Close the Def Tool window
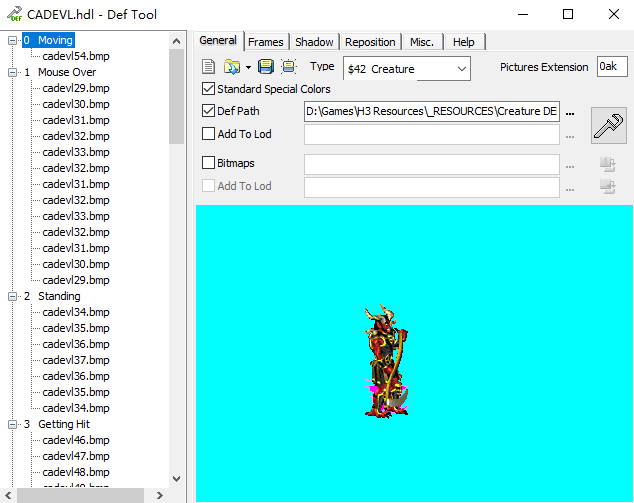 (x=614, y=14)
